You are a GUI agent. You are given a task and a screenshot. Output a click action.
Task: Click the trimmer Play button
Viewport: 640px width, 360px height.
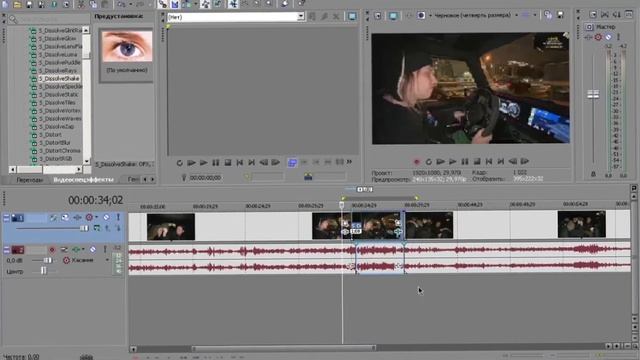[203, 163]
